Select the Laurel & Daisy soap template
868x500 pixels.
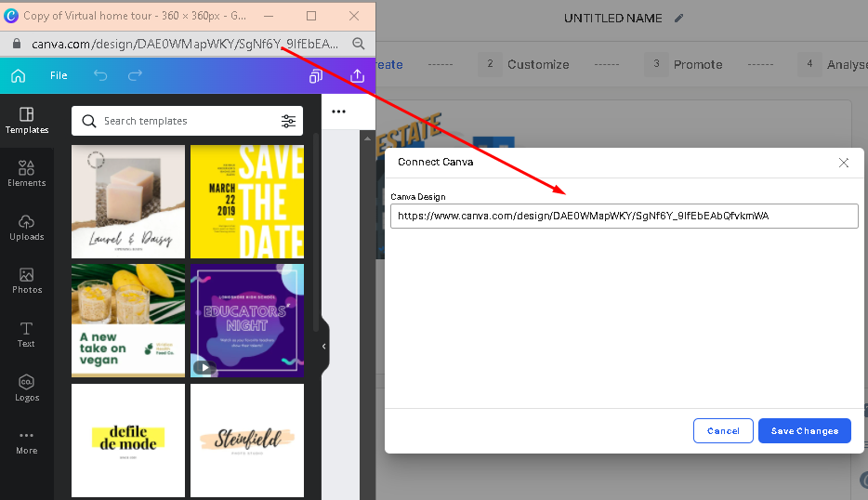[128, 202]
